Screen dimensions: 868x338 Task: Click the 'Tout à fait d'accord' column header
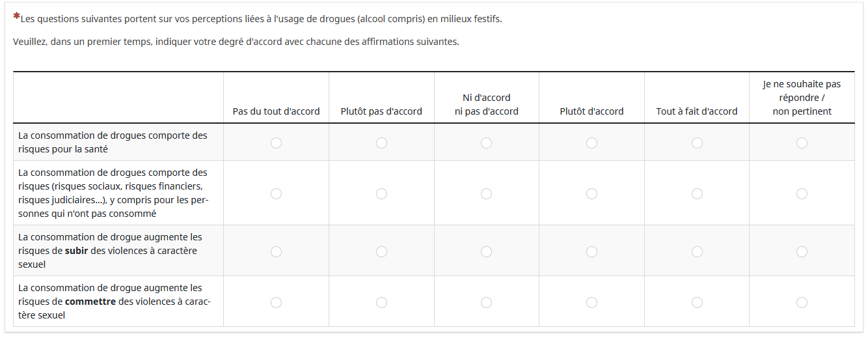(697, 111)
